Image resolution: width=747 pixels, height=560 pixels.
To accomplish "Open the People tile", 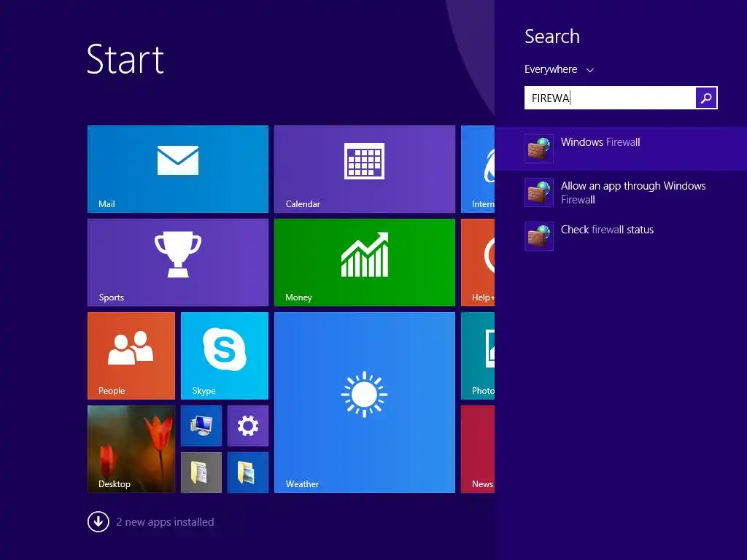I will click(x=131, y=356).
